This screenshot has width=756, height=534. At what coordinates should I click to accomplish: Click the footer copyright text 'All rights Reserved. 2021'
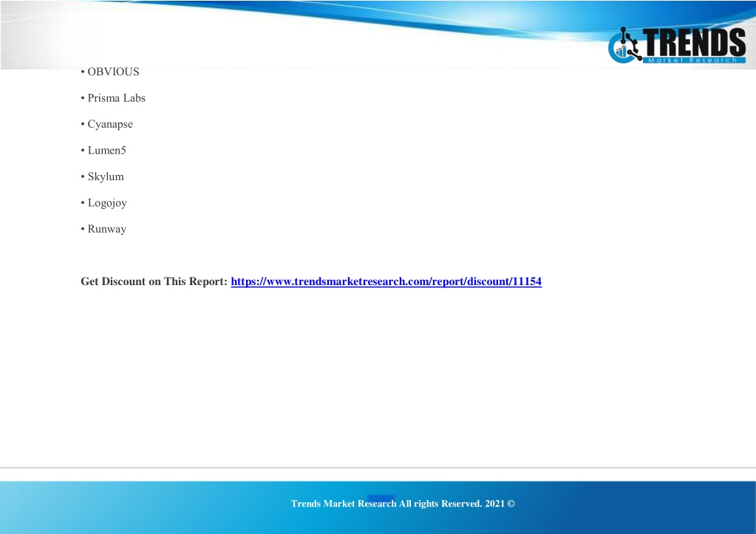pyautogui.click(x=452, y=504)
